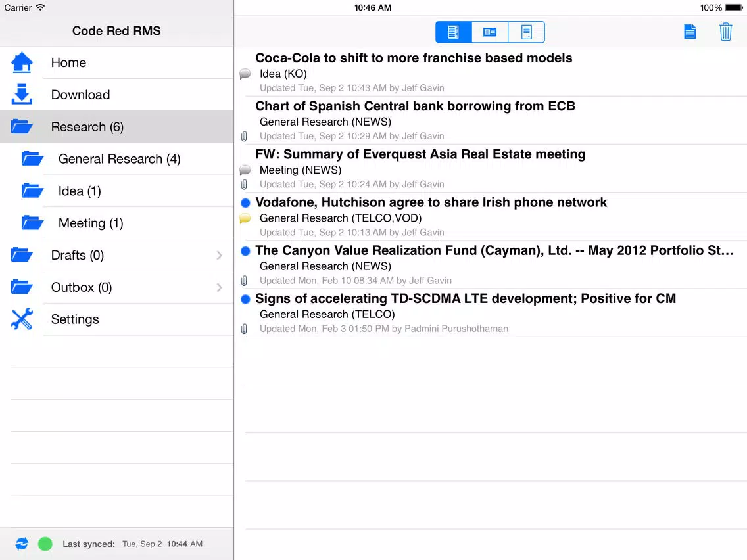Create a new note with document icon
The image size is (747, 560).
[690, 32]
